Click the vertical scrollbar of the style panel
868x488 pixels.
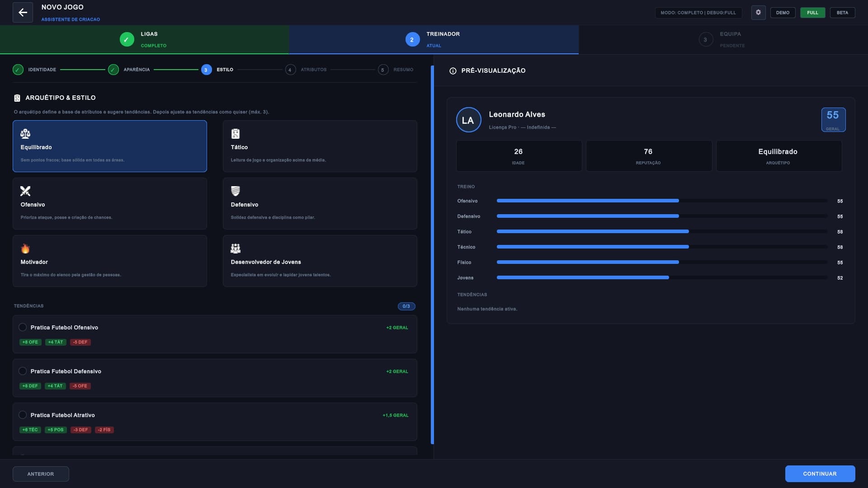click(x=432, y=255)
